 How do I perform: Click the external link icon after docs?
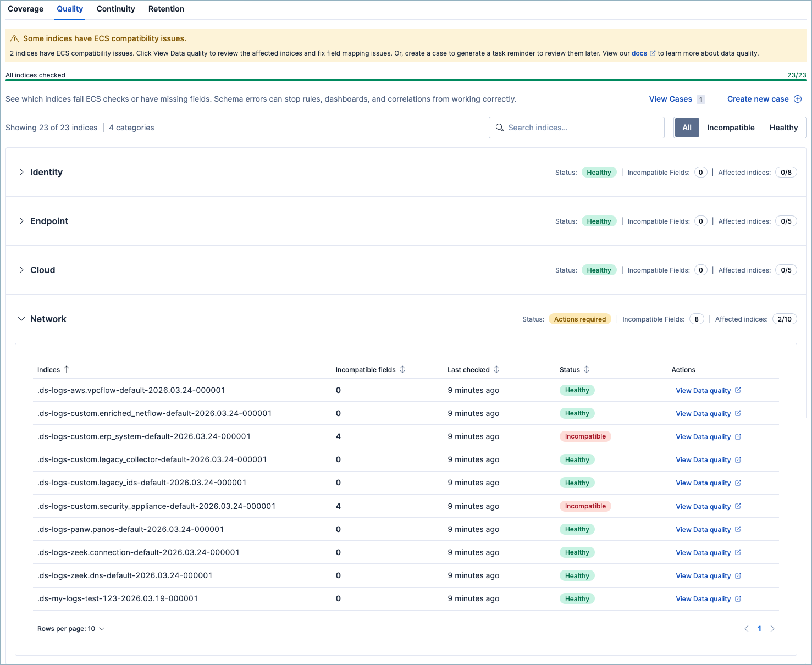653,53
